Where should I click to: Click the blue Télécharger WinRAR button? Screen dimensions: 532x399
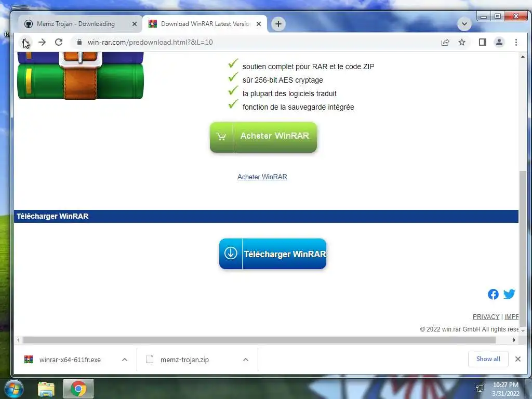tap(273, 254)
